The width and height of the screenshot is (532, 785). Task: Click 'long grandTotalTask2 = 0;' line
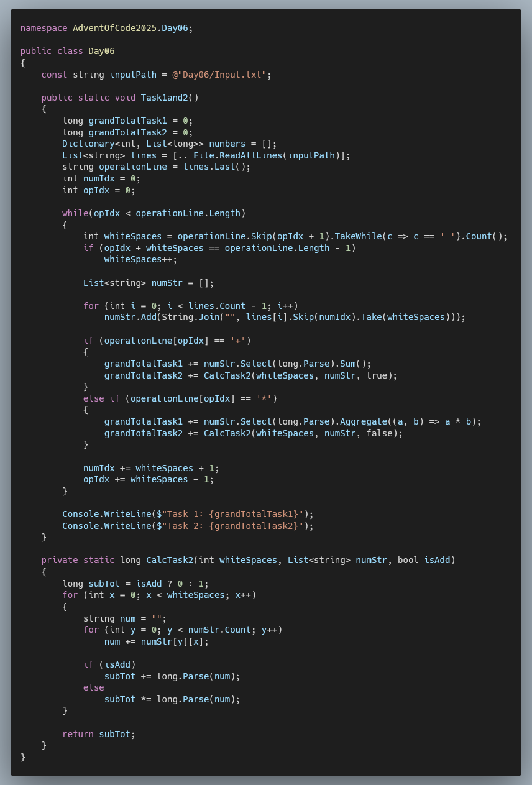point(127,132)
